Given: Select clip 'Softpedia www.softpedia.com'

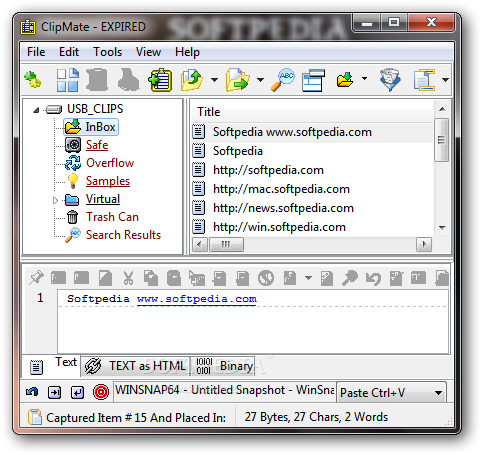Looking at the screenshot, I should click(x=312, y=132).
